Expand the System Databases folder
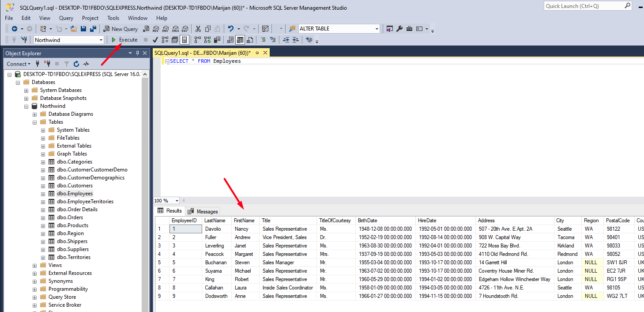Viewport: 644px width, 312px height. (26, 90)
